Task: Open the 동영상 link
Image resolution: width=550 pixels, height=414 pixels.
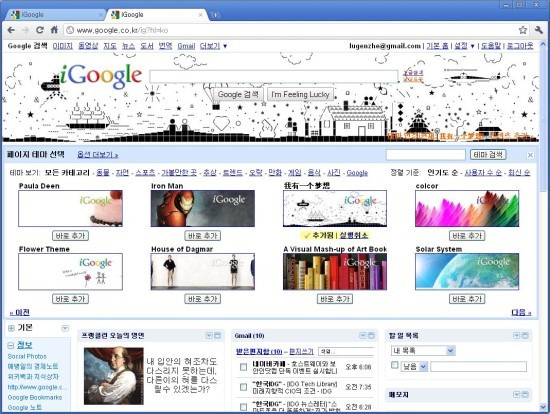Action: (88, 46)
